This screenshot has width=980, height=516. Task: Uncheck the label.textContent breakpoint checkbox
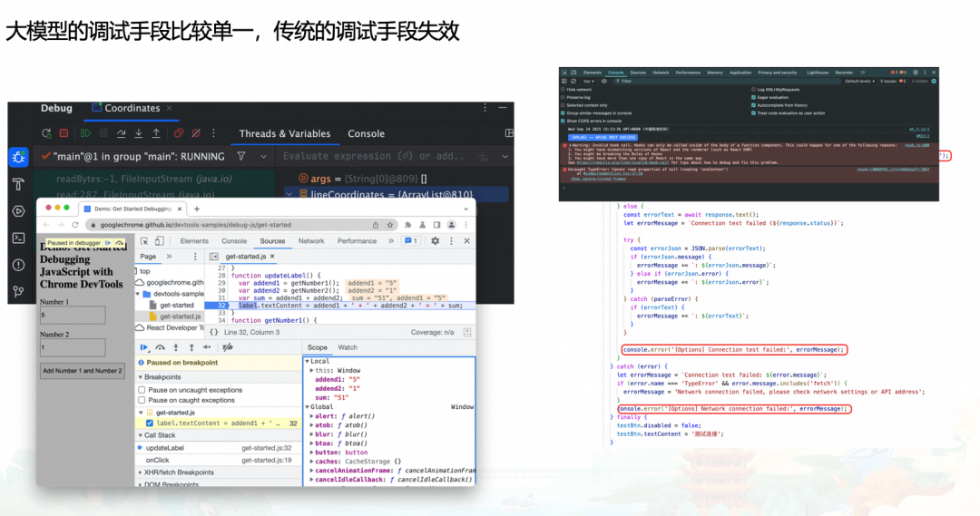click(150, 424)
